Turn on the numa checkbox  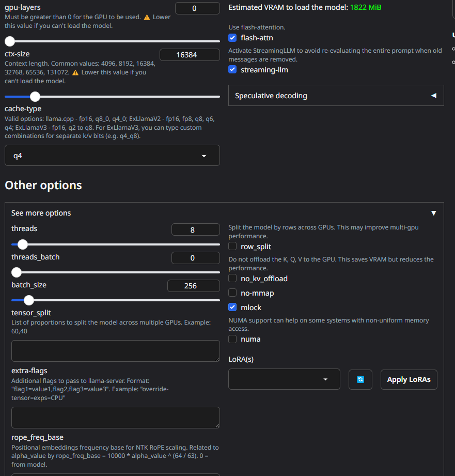[x=232, y=339]
